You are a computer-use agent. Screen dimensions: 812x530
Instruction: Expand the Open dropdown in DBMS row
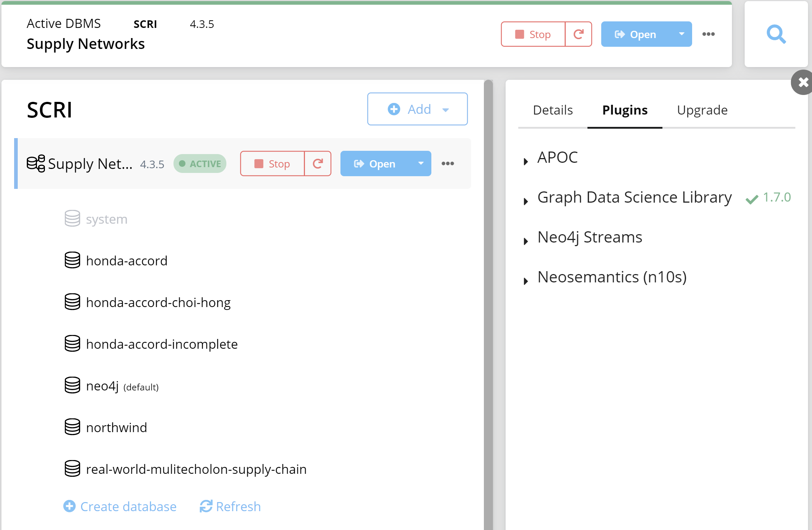pos(421,163)
